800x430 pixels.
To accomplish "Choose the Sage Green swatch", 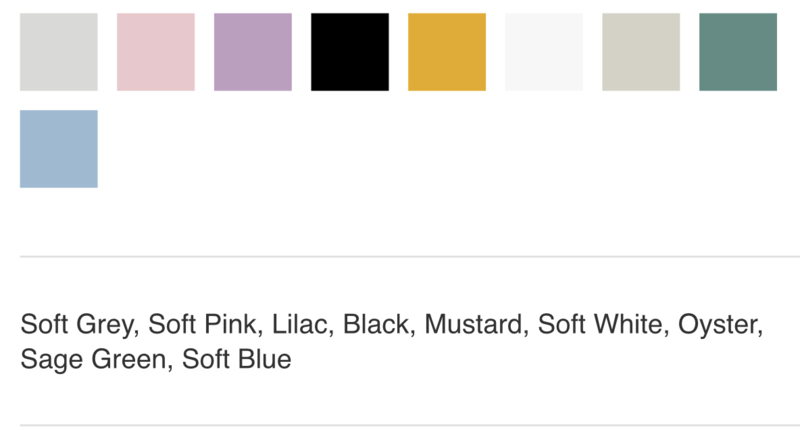I will tap(738, 52).
